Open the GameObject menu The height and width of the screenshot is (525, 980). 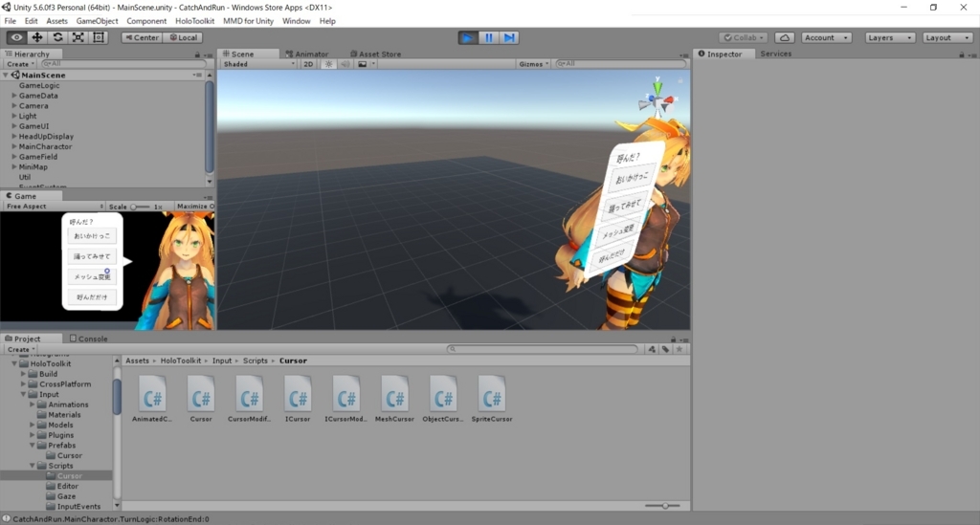click(97, 21)
